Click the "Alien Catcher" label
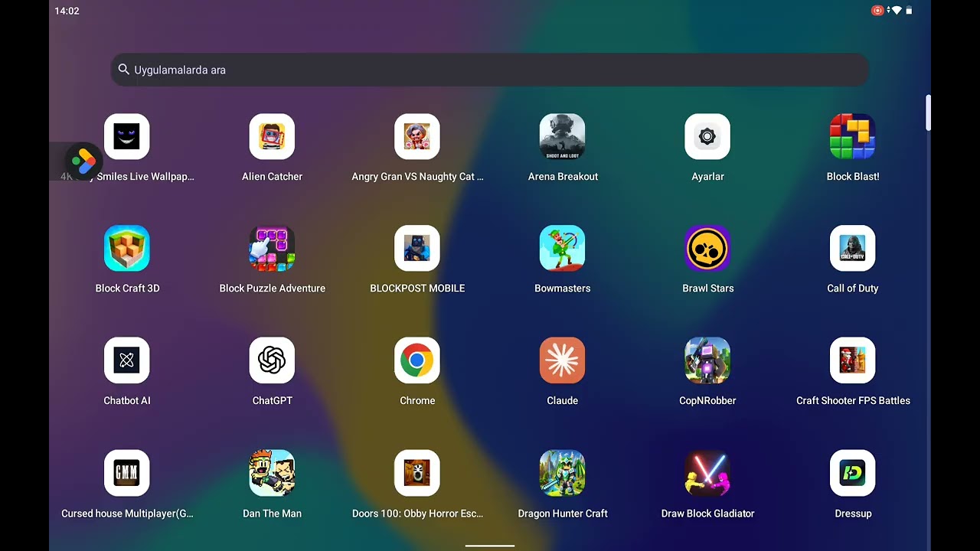The width and height of the screenshot is (980, 551). [x=272, y=177]
